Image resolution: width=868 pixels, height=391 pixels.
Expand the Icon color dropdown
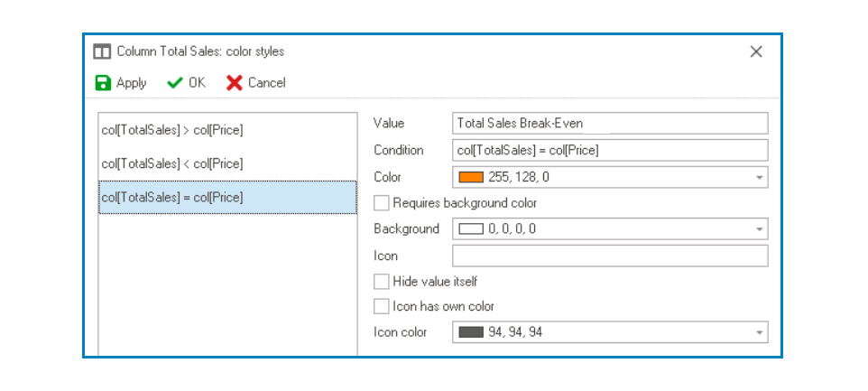[760, 332]
